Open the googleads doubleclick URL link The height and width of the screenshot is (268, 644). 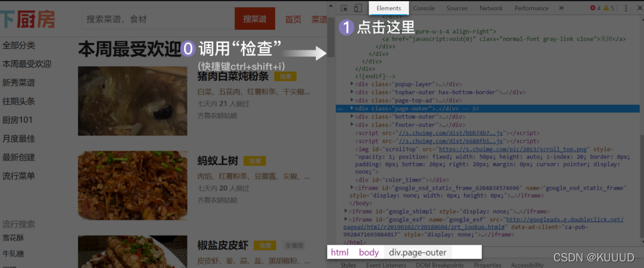coord(484,223)
